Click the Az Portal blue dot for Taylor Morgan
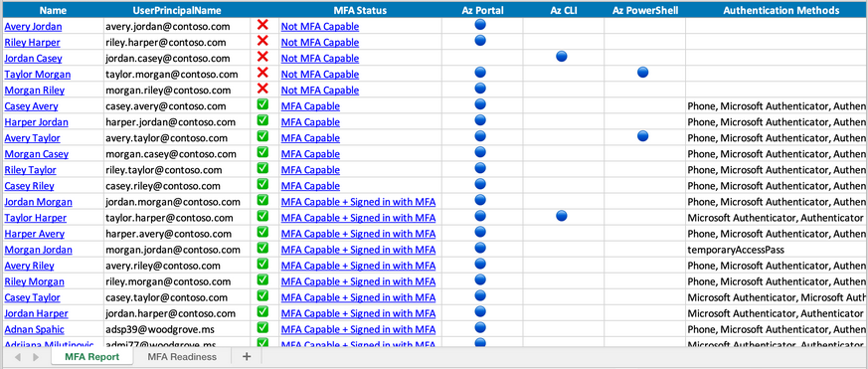The width and height of the screenshot is (868, 369). [x=480, y=72]
